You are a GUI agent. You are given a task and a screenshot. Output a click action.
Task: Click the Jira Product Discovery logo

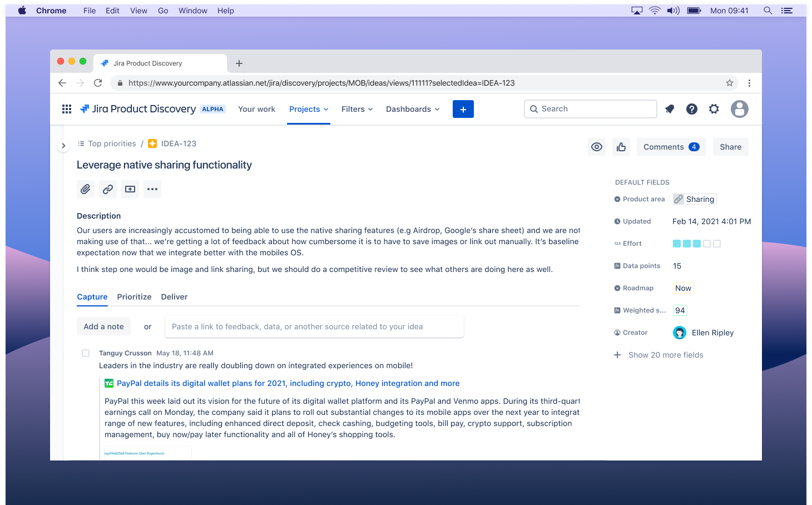(x=138, y=109)
